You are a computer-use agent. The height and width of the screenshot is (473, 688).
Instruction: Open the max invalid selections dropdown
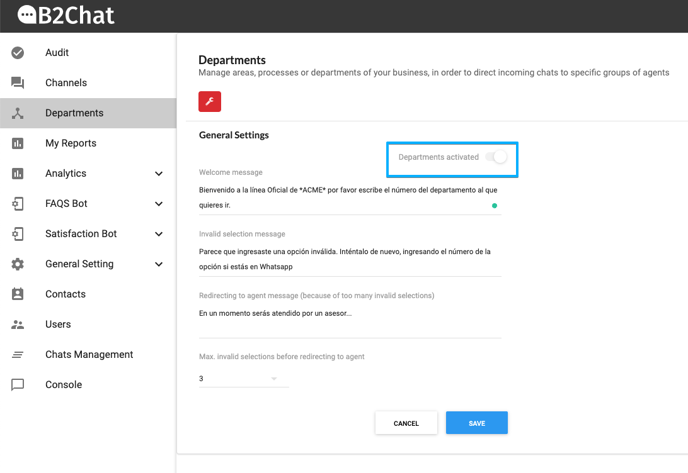pos(244,379)
